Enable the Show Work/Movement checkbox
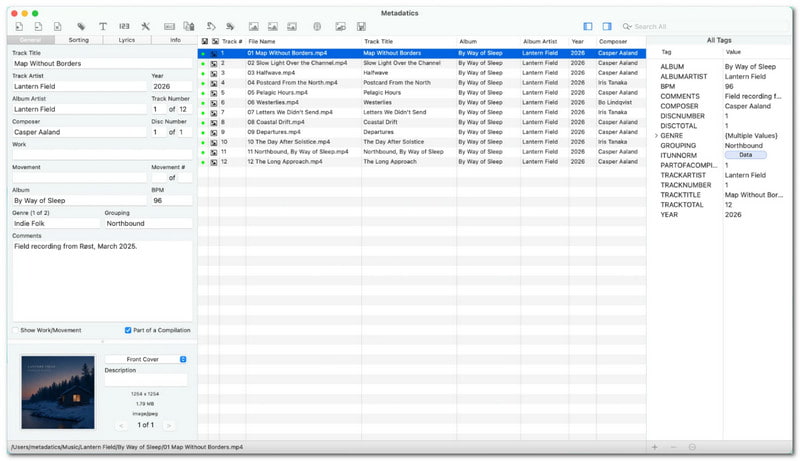The height and width of the screenshot is (461, 800). [15, 330]
